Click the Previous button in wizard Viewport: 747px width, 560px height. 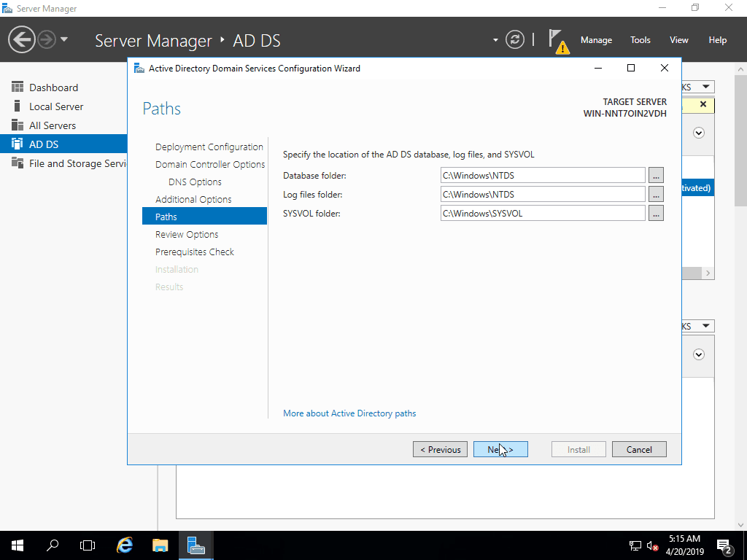tap(440, 449)
